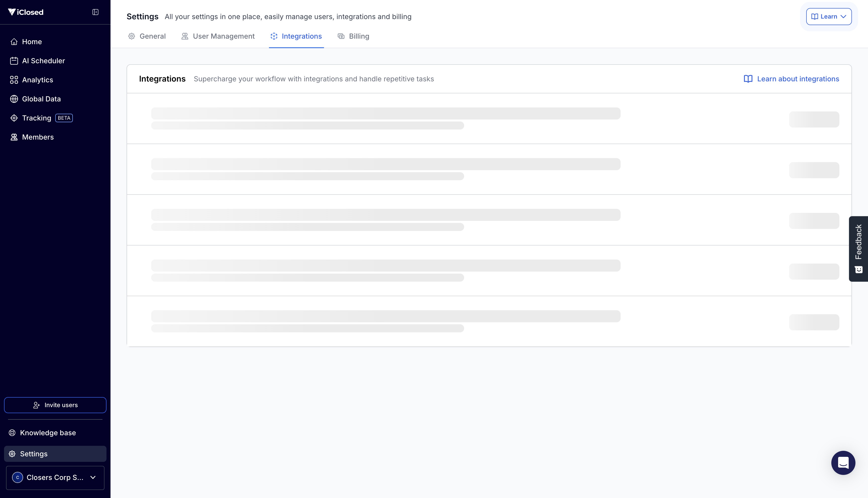Click the Invite users button
The image size is (868, 498).
click(55, 405)
